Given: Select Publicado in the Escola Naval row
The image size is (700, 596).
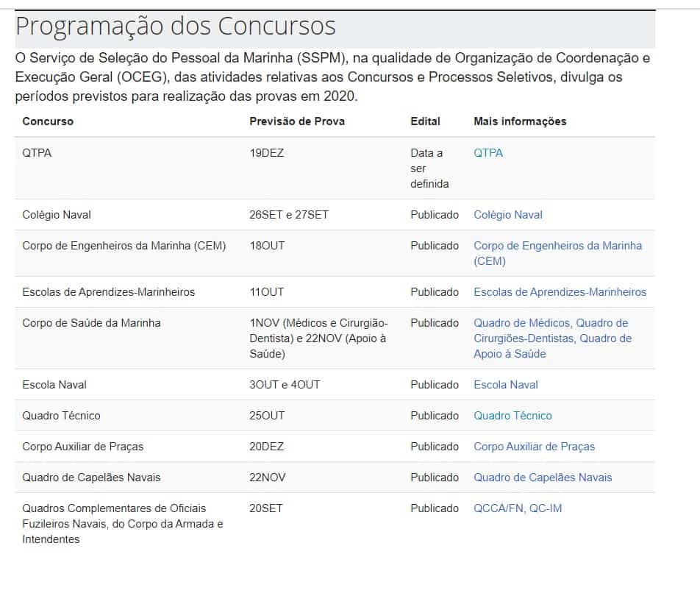Looking at the screenshot, I should tap(435, 385).
